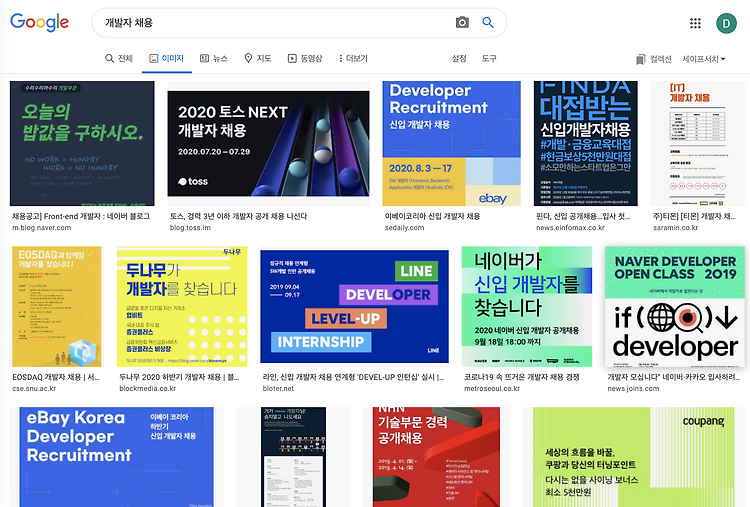Open the 지도 tab
This screenshot has height=507, width=750.
coord(258,58)
